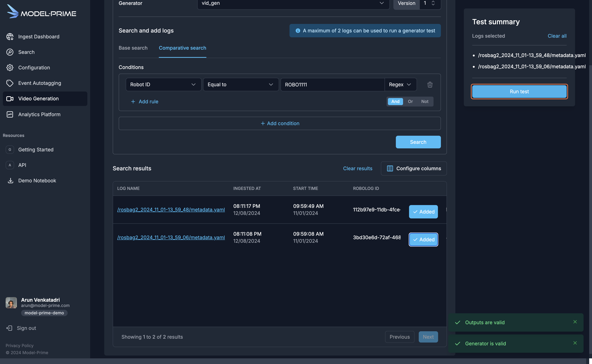Viewport: 592px width, 364px height.
Task: Click the Video Generation camera icon
Action: [x=10, y=99]
